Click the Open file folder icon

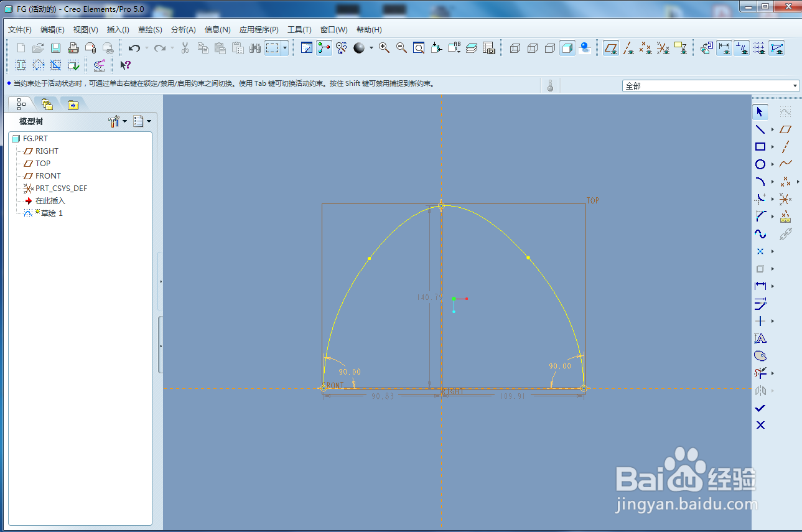coord(38,48)
